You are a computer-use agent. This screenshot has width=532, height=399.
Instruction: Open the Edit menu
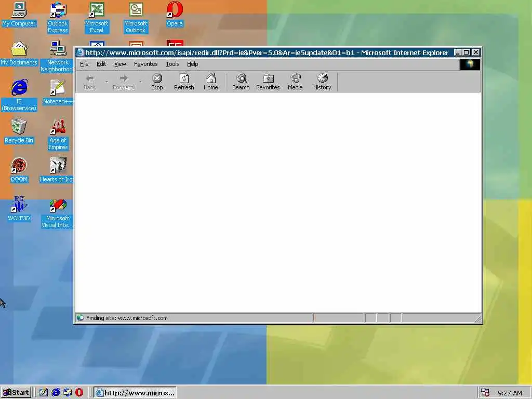point(101,64)
